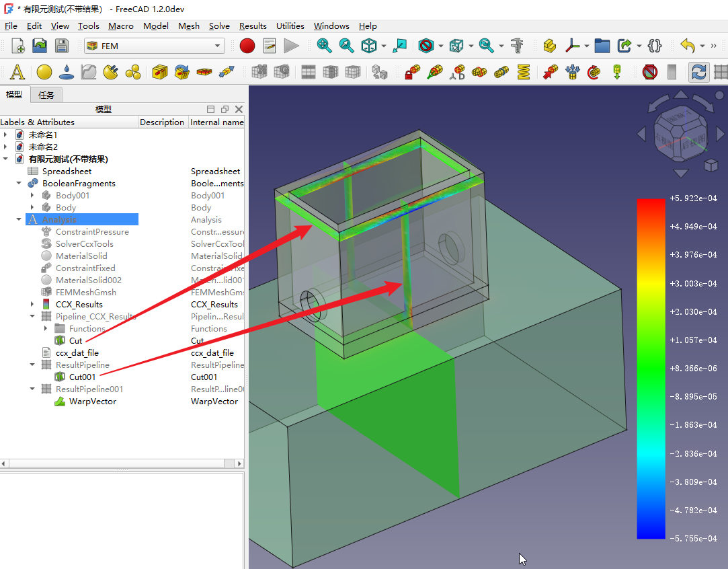Click the Fit All zoom icon

tap(325, 46)
